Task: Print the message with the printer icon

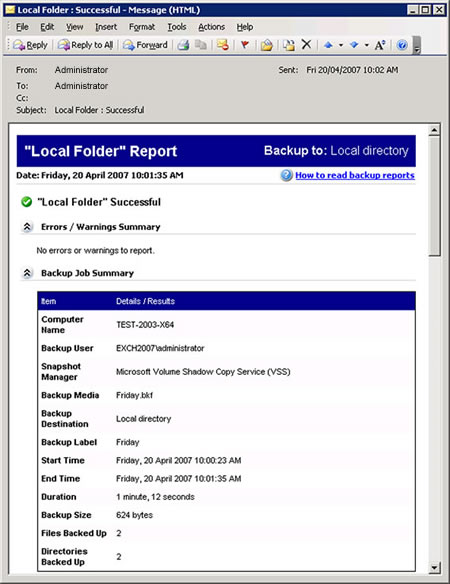Action: (x=183, y=45)
